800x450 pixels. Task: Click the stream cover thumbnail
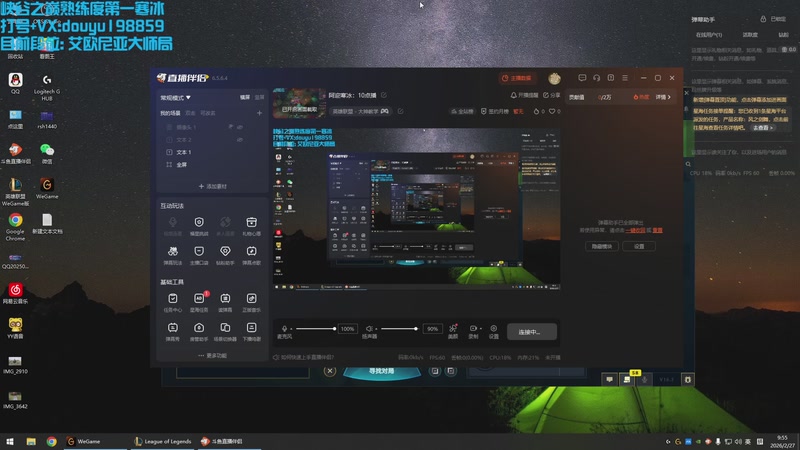tap(299, 103)
